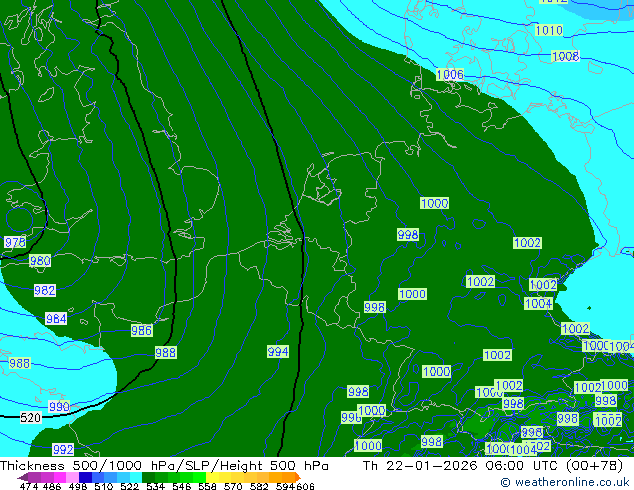Click the legend value 486
Viewport: 634px width, 490px height.
pos(52,486)
